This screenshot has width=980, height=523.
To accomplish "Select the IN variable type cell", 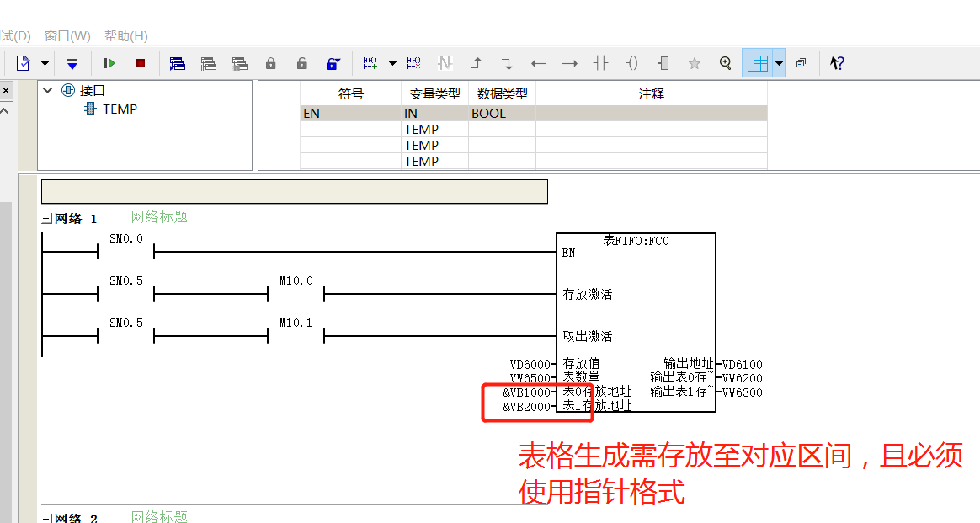I will tap(435, 114).
